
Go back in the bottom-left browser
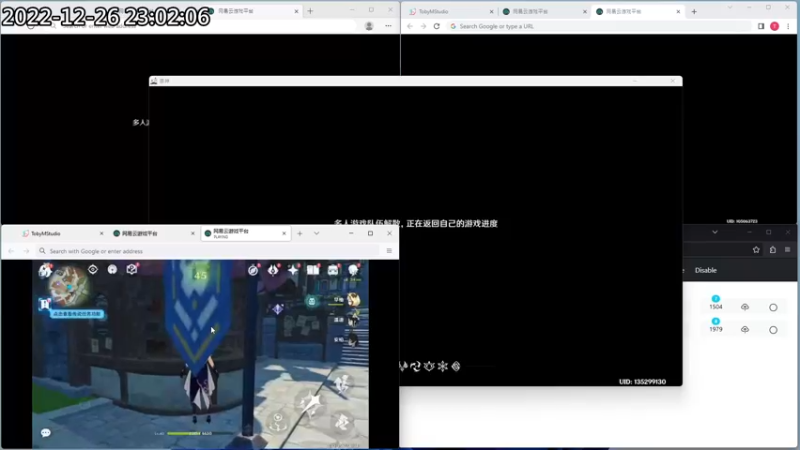11,251
